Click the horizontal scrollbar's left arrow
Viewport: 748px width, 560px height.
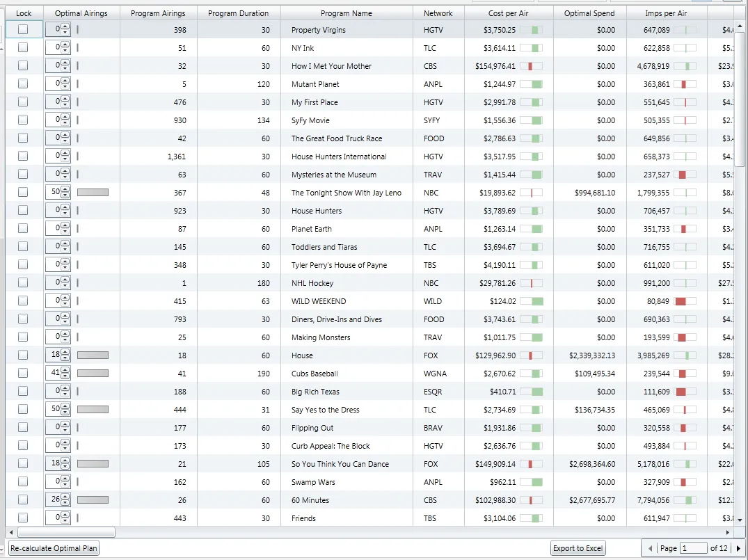[x=11, y=532]
